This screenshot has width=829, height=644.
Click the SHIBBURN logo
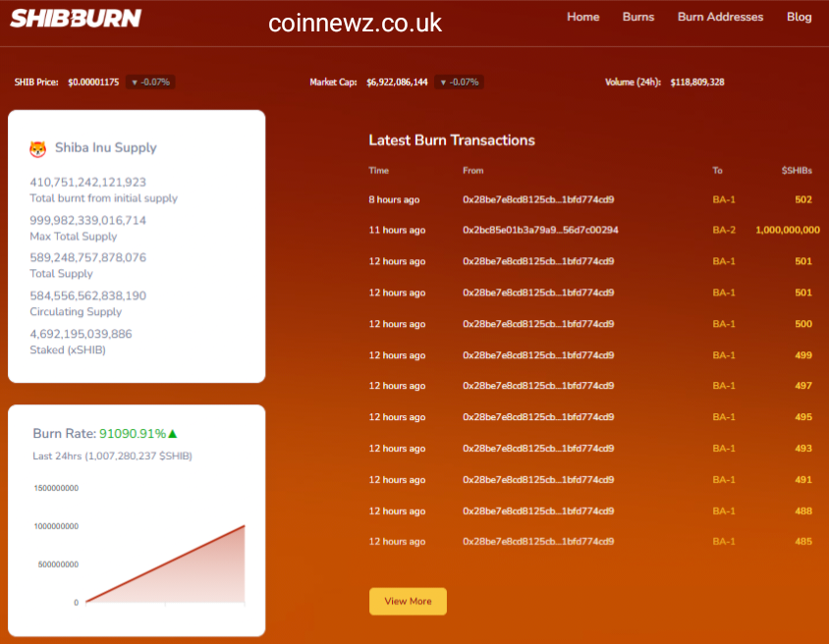[76, 19]
